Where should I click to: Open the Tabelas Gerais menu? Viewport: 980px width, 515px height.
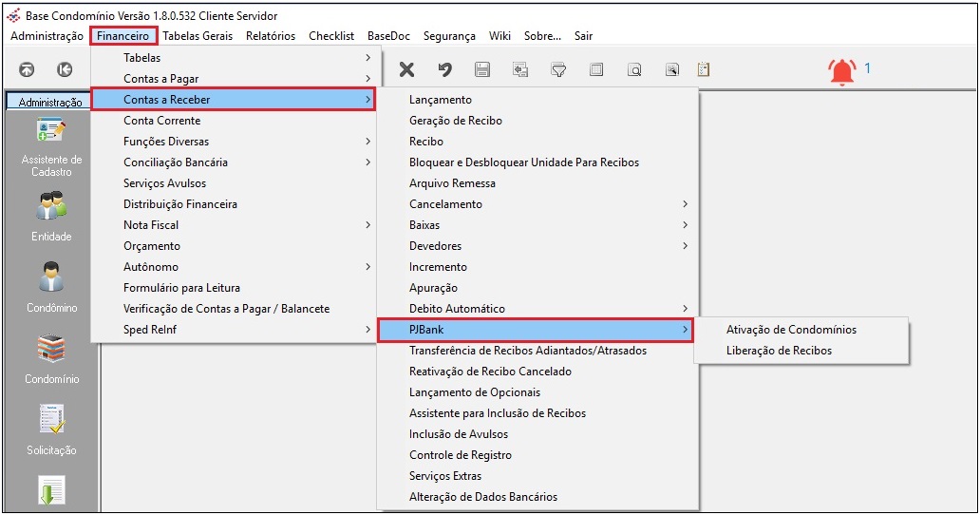pos(198,36)
